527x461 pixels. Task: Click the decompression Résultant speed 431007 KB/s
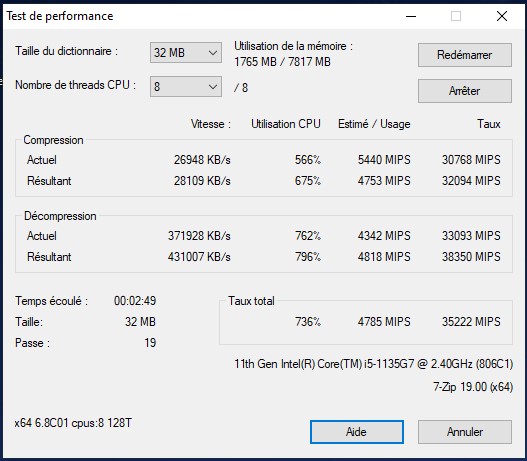[x=199, y=257]
